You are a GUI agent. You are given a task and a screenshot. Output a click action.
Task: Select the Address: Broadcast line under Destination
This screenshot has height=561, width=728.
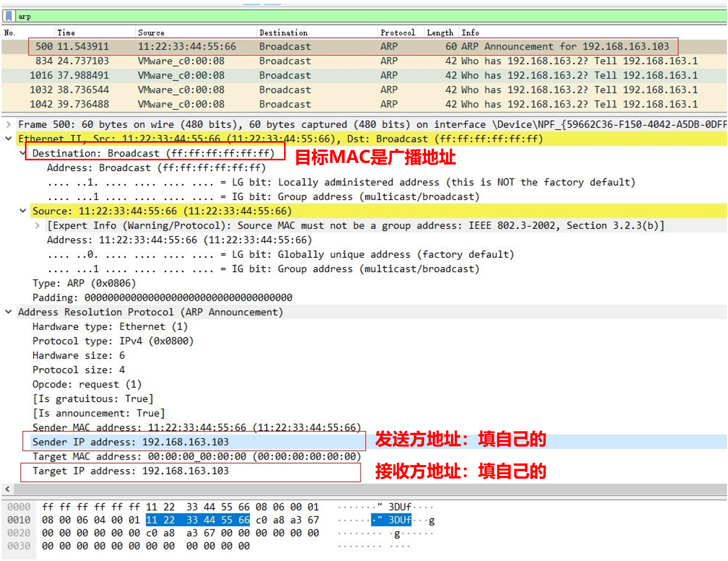[x=156, y=168]
